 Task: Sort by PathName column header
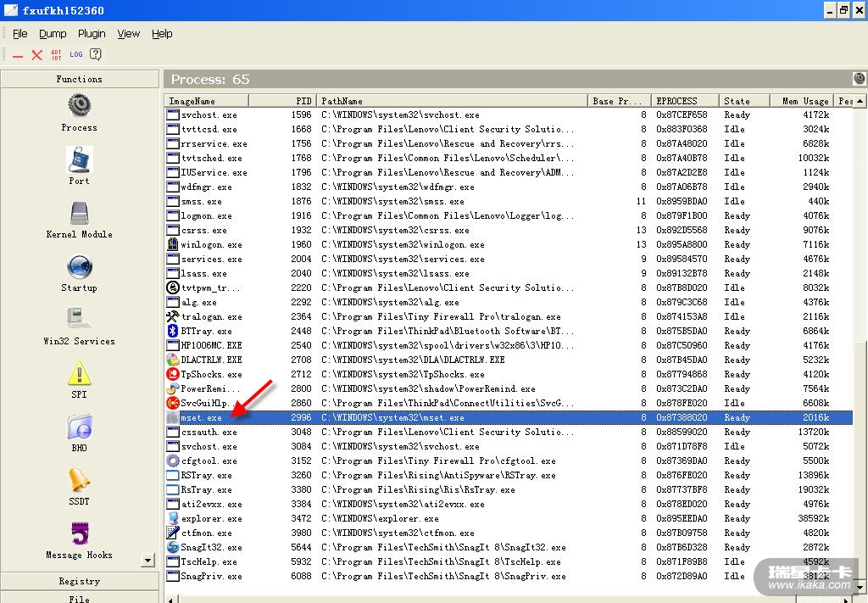tap(452, 101)
